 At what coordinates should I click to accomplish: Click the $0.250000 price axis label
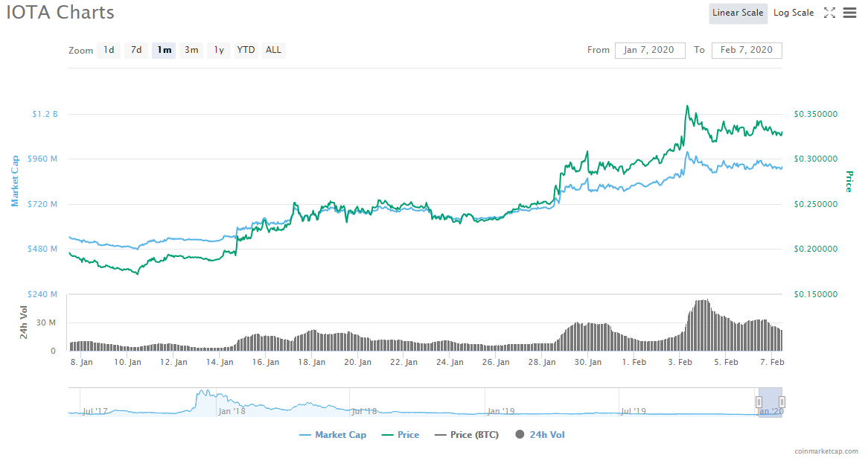816,204
